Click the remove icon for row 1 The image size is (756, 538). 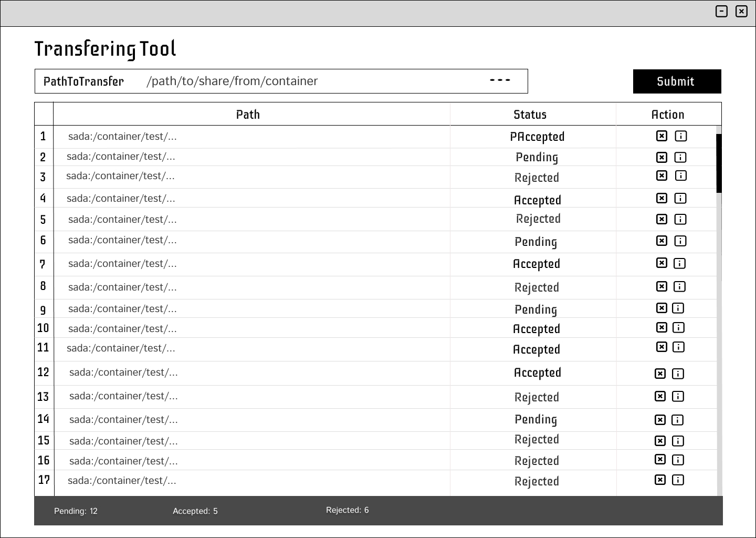tap(661, 136)
